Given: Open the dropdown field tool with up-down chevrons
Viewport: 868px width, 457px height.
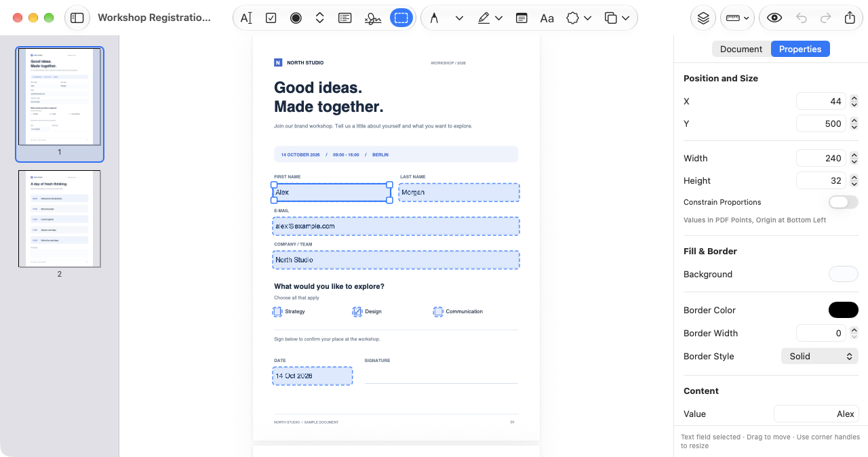Looking at the screenshot, I should (320, 18).
